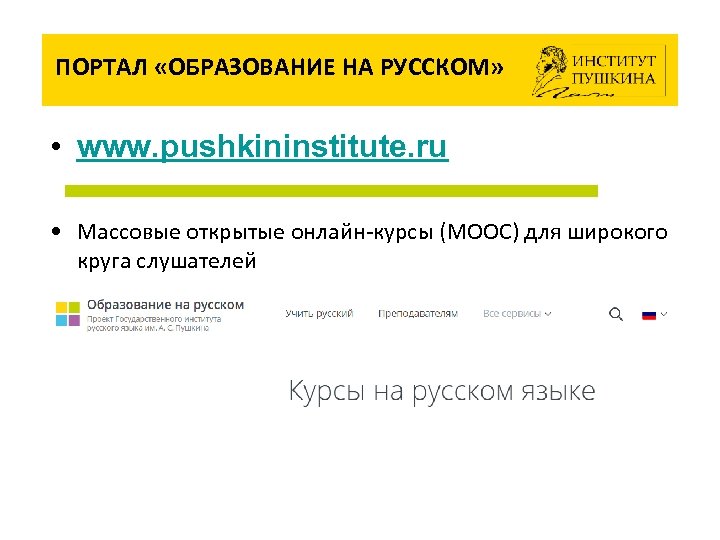Open the "Учить русский" menu item
720x540 pixels.
[319, 314]
